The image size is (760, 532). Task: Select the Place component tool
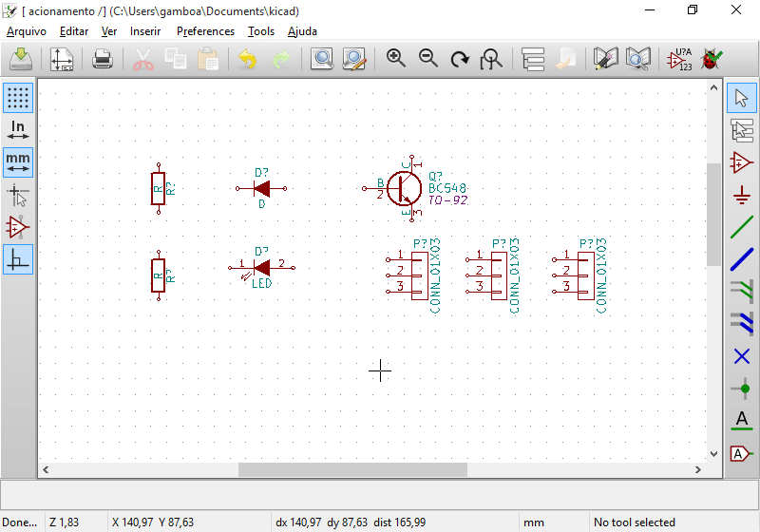pyautogui.click(x=742, y=162)
